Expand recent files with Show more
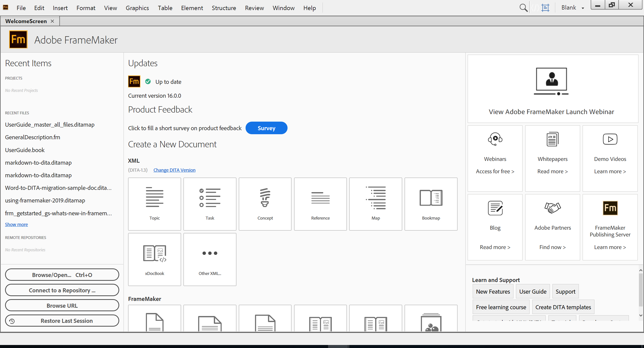Image resolution: width=644 pixels, height=348 pixels. [x=16, y=224]
